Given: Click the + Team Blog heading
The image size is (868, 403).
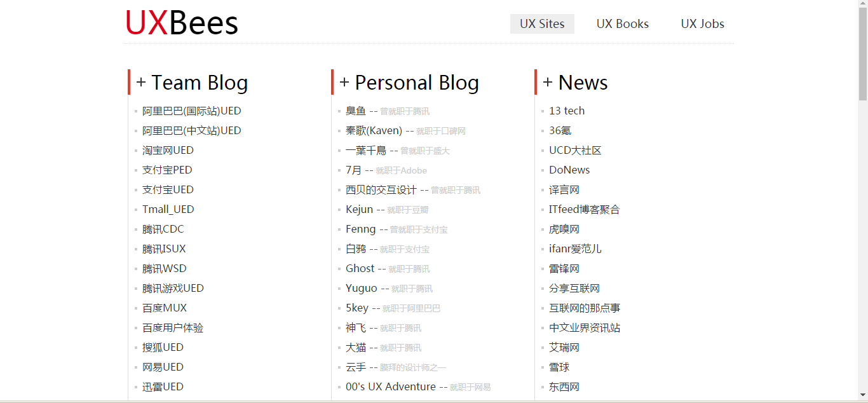Looking at the screenshot, I should click(x=192, y=83).
